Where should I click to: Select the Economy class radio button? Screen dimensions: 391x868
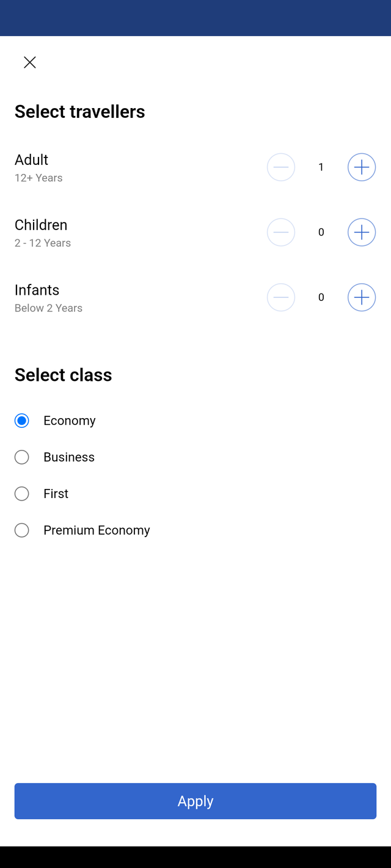(x=21, y=421)
